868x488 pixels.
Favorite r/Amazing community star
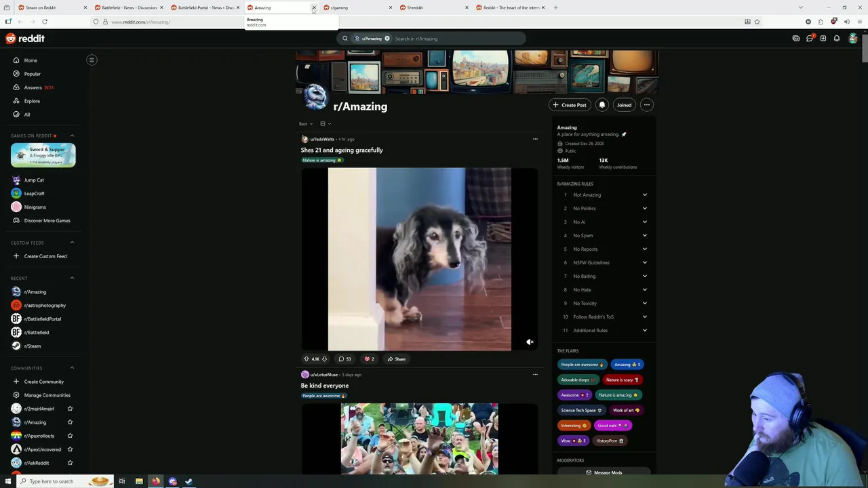tap(70, 422)
